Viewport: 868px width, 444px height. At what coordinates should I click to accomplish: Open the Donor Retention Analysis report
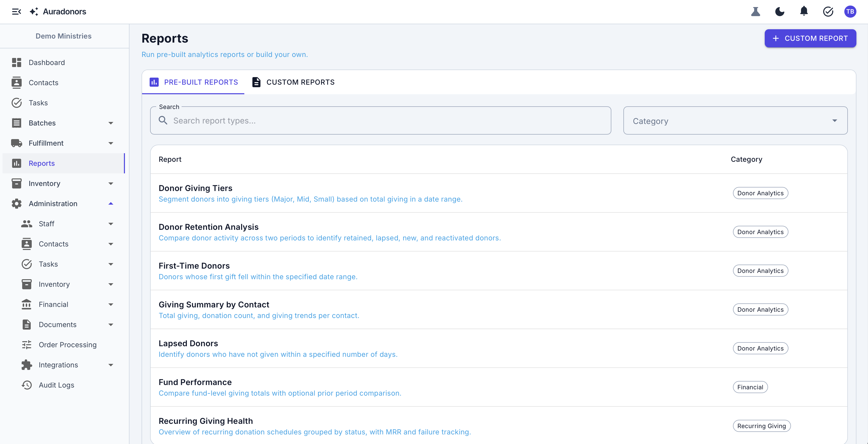point(209,227)
